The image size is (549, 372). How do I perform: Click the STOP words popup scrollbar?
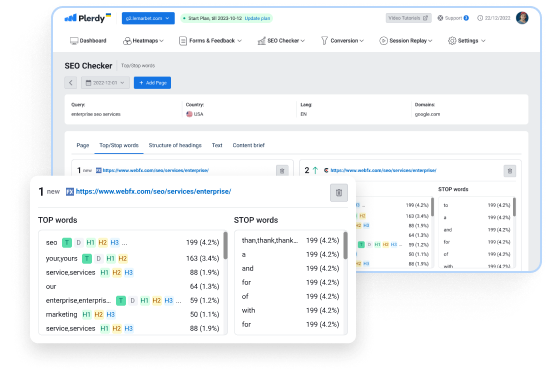346,246
